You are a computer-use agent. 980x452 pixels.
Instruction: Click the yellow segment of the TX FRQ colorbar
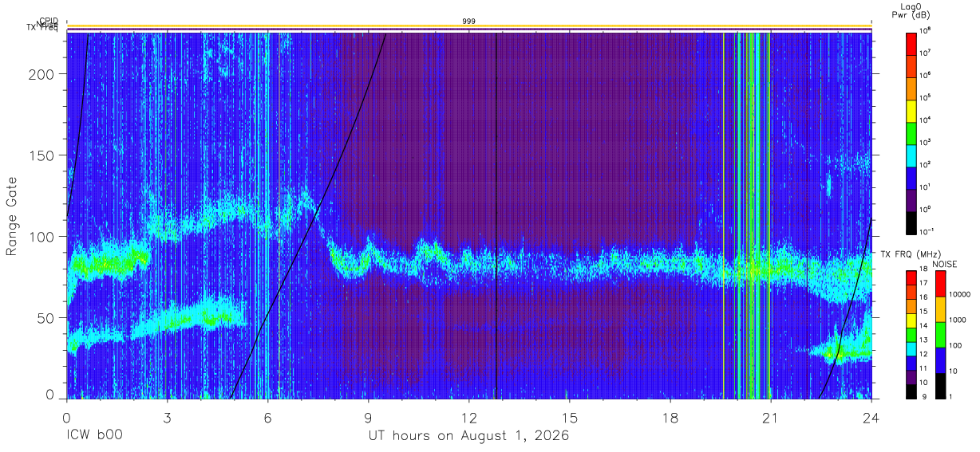[911, 319]
